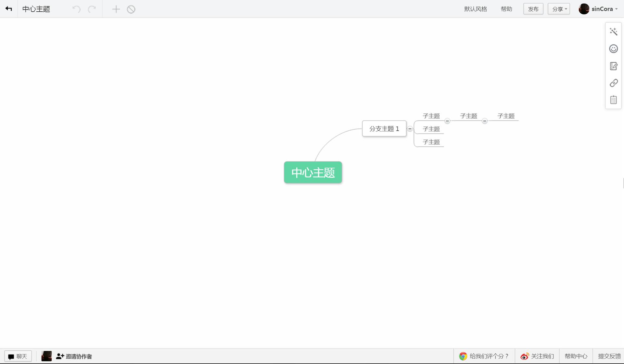Viewport: 624px width, 364px height.
Task: Select the 中心主题 central node
Action: click(x=313, y=172)
